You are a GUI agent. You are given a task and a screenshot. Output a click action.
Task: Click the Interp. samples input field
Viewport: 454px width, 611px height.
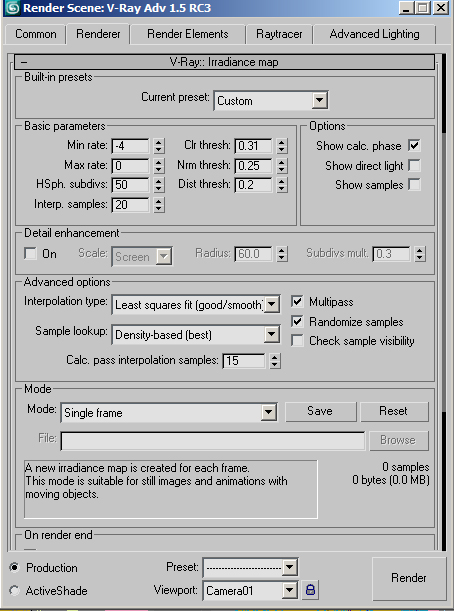click(131, 205)
